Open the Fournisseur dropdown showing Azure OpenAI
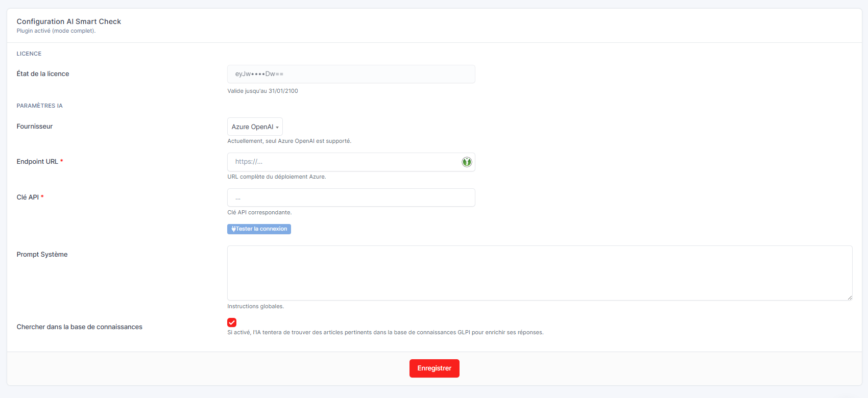 (x=254, y=127)
